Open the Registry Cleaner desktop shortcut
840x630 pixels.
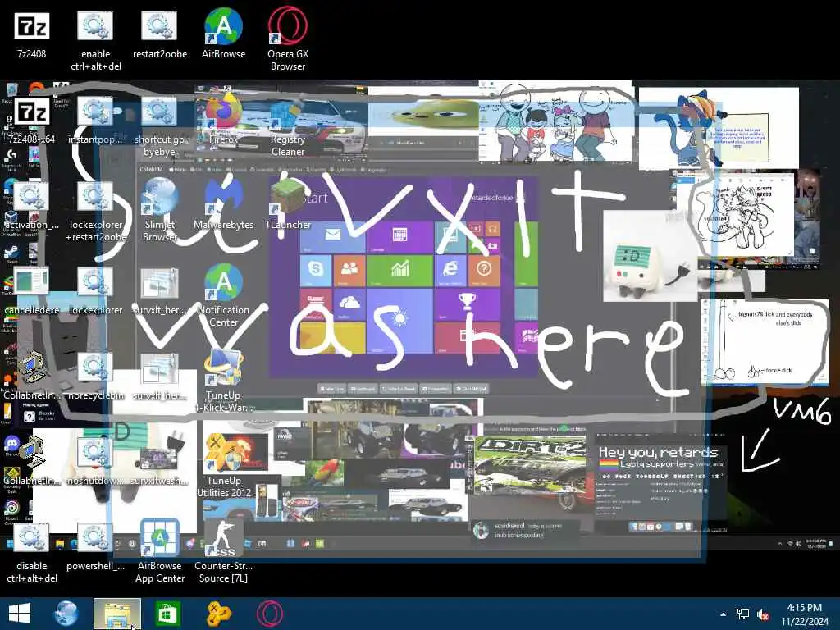click(288, 126)
